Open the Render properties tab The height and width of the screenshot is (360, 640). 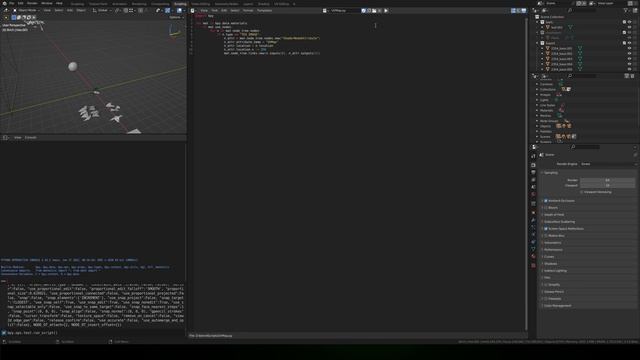pos(533,165)
